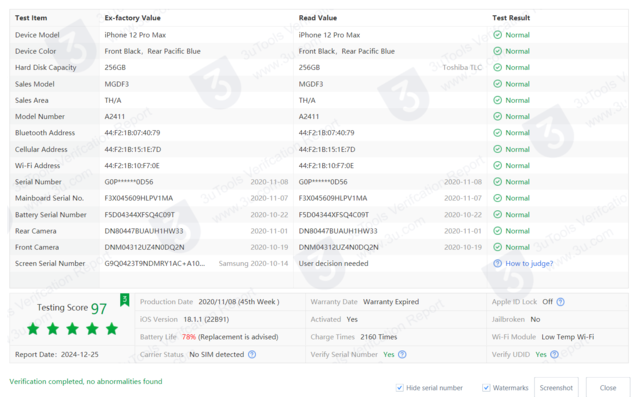Image resolution: width=640 pixels, height=397 pixels.
Task: Click the Normal check icon for Wi-Fi Address
Action: point(497,165)
